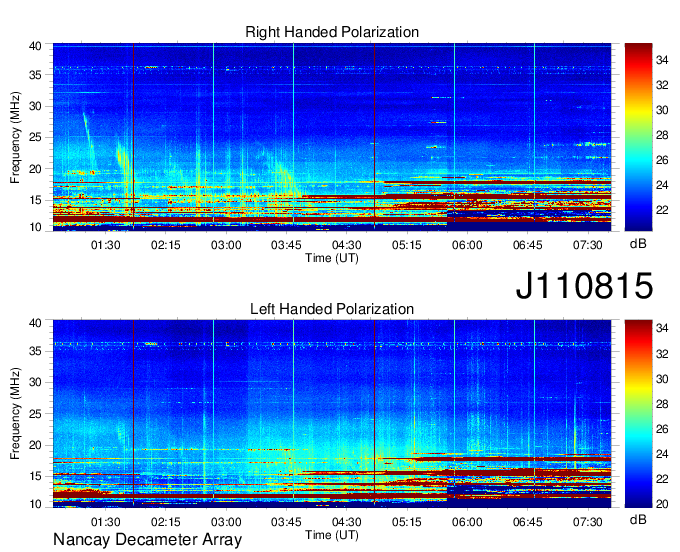The width and height of the screenshot is (680, 552).
Task: Click the 01:30 tick label on top plot
Action: pyautogui.click(x=105, y=245)
